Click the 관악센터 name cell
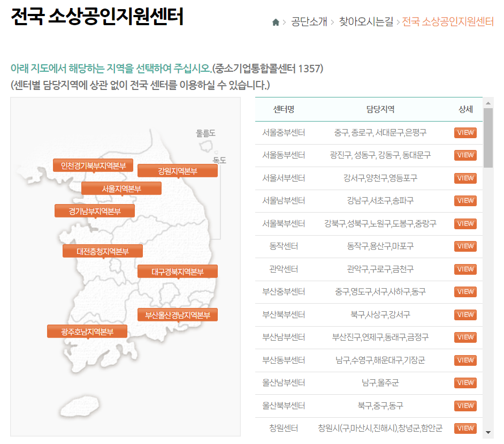Viewport: 504px width, 444px height. point(284,269)
